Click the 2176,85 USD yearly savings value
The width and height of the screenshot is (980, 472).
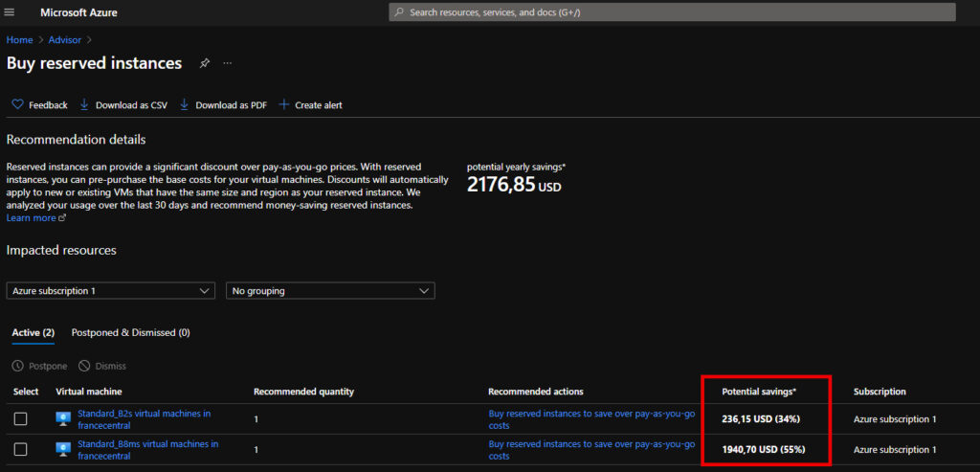(x=514, y=185)
